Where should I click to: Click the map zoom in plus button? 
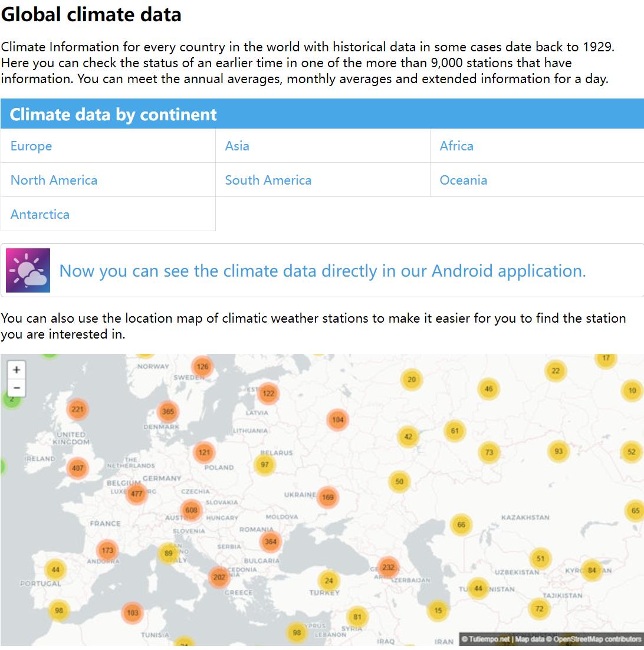coord(17,370)
